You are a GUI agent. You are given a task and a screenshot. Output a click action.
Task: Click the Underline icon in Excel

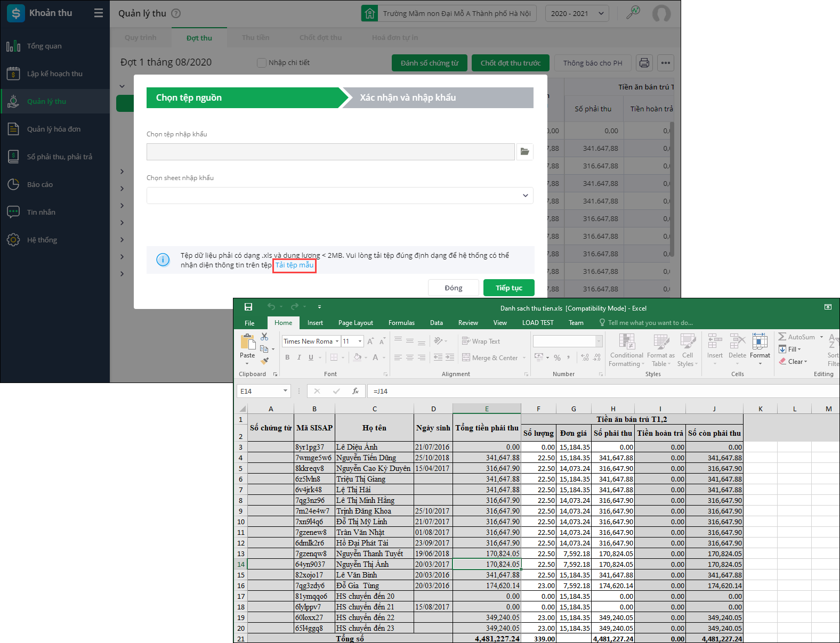coord(311,357)
